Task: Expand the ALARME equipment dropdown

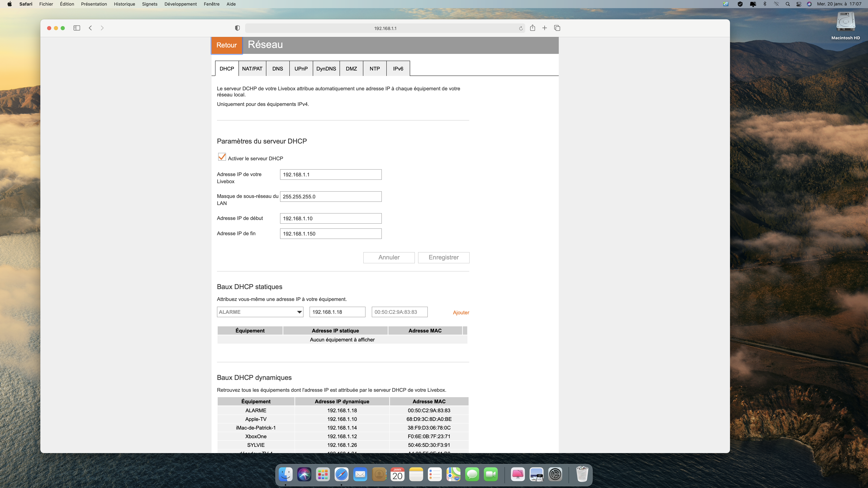Action: tap(260, 312)
